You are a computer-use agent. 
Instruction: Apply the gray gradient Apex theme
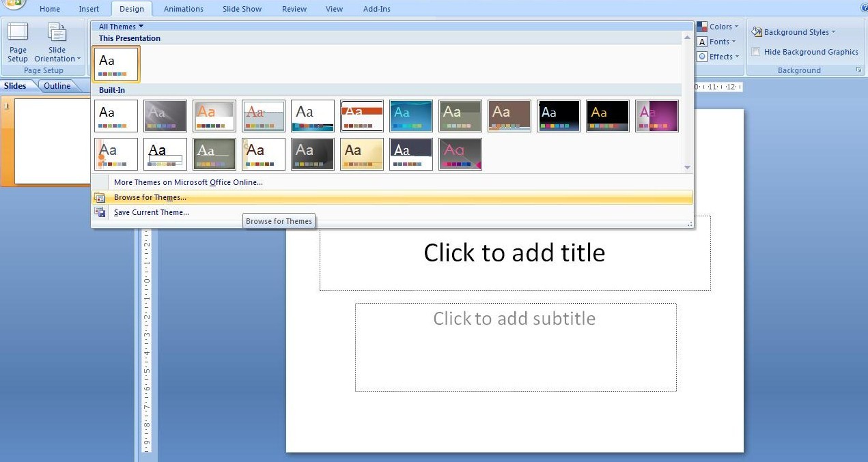165,116
